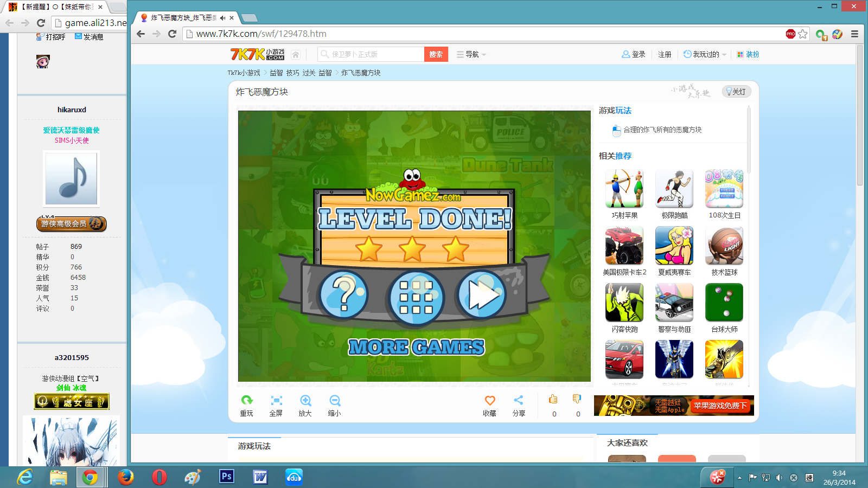Open the 闪客快跑 game thumbnail
The image size is (868, 488).
point(624,302)
